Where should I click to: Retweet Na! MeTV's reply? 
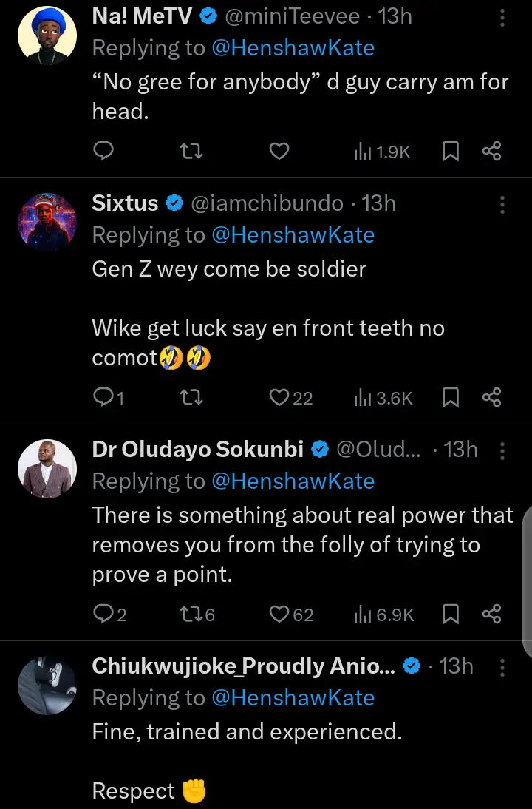pos(192,152)
